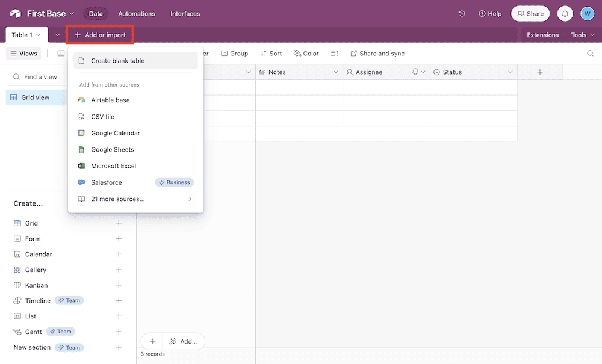
Task: Add a Gantt view plus
Action: 119,332
